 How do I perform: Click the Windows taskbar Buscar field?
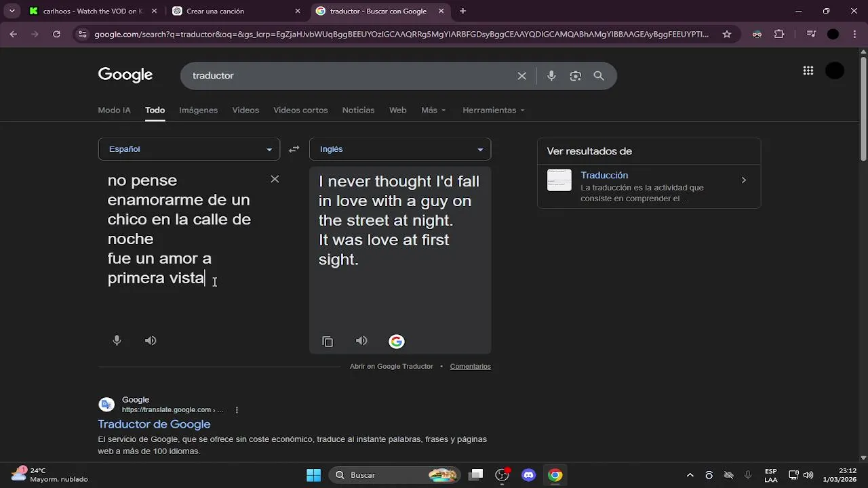[x=393, y=475]
